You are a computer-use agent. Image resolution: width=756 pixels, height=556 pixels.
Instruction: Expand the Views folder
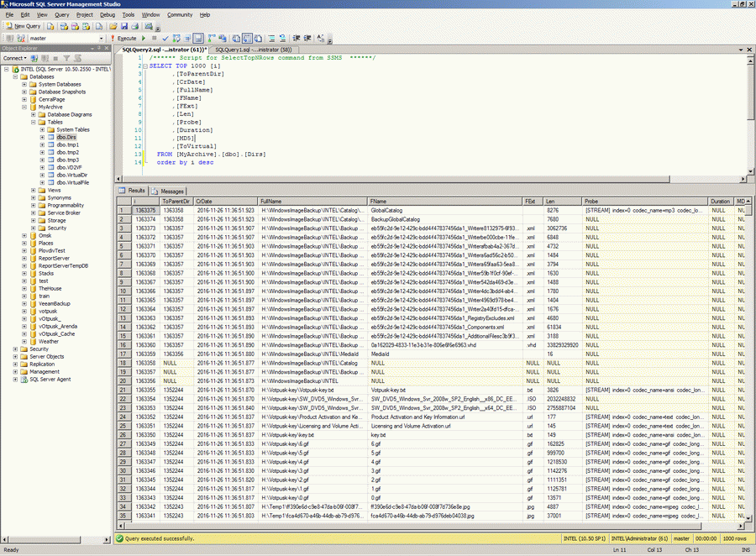tap(34, 191)
